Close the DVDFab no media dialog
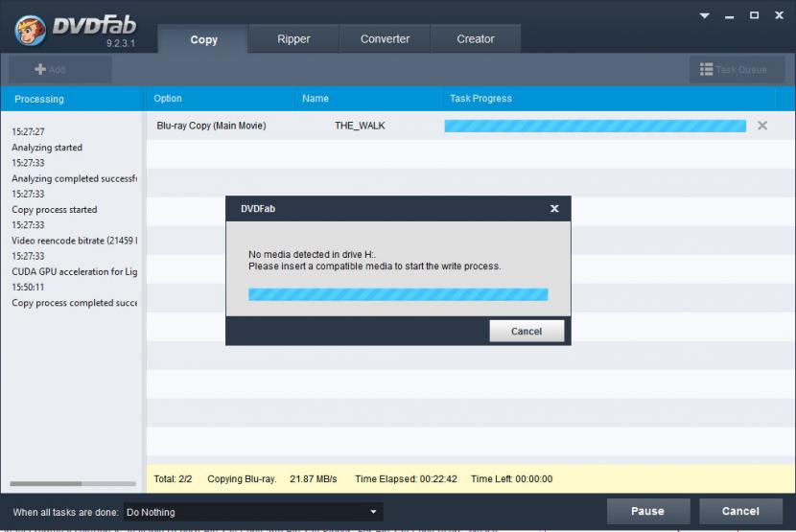This screenshot has height=532, width=796. pyautogui.click(x=554, y=208)
